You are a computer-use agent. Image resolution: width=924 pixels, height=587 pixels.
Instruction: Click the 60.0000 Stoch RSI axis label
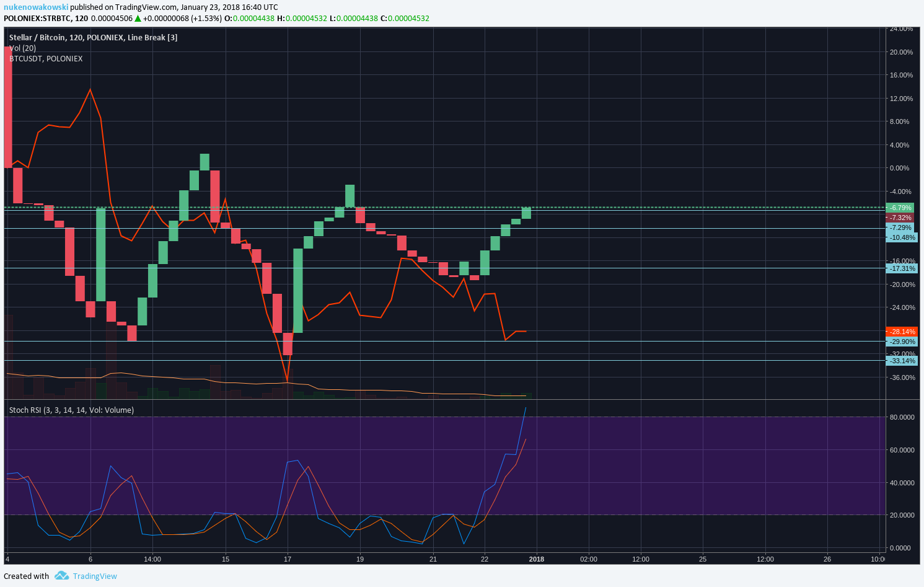[902, 450]
